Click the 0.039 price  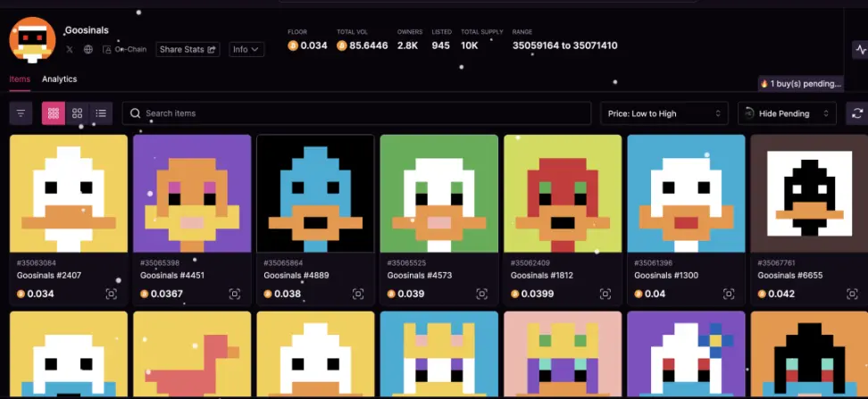405,294
